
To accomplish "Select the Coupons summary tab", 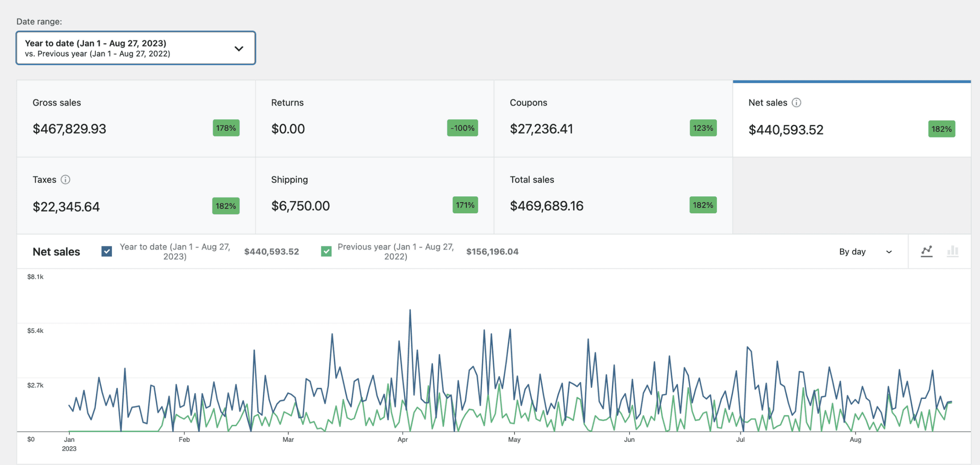I will [613, 119].
